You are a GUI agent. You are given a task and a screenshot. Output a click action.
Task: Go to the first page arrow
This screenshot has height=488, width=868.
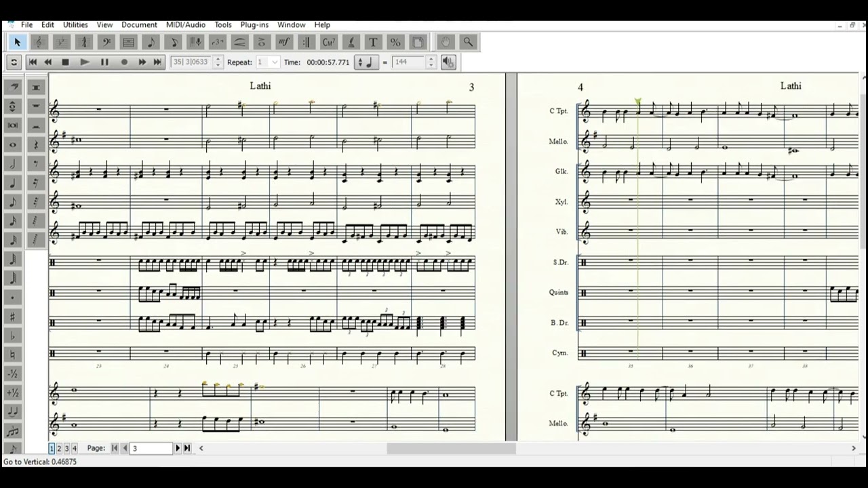coord(115,448)
